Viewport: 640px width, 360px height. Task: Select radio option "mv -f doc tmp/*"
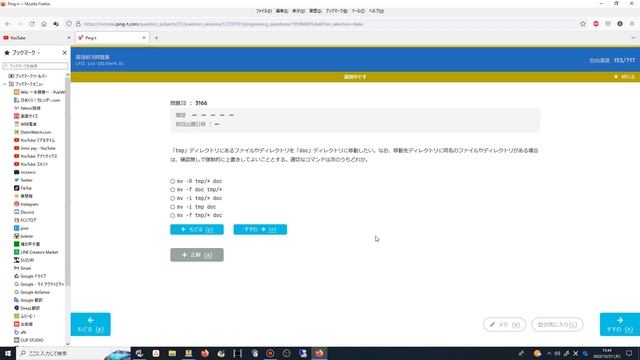coord(173,190)
